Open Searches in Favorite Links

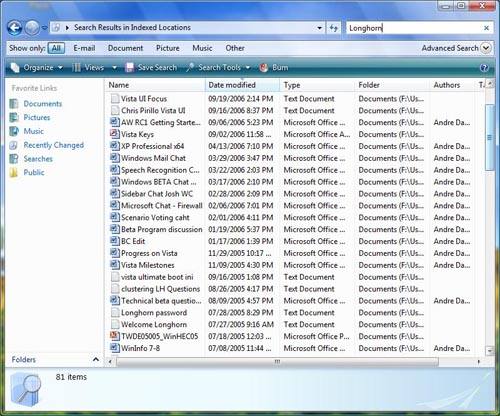[x=38, y=159]
